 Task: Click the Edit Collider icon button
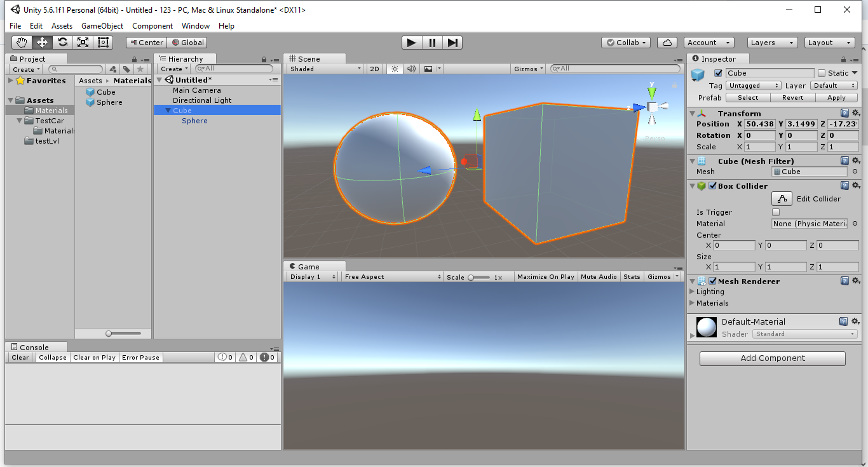coord(782,198)
